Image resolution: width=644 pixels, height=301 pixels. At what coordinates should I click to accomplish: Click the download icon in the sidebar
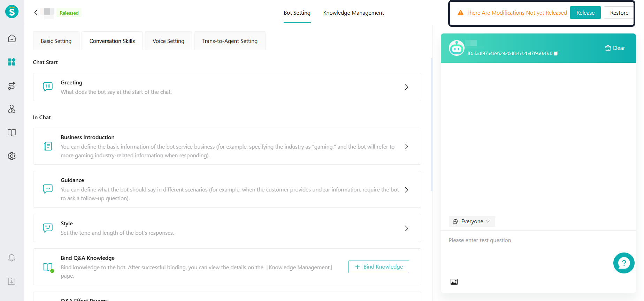pyautogui.click(x=12, y=281)
